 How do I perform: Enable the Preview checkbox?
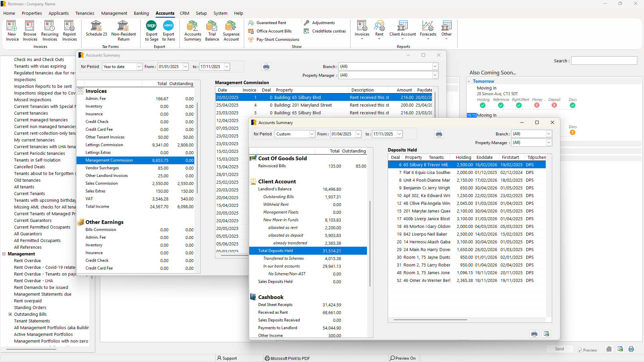580,350
